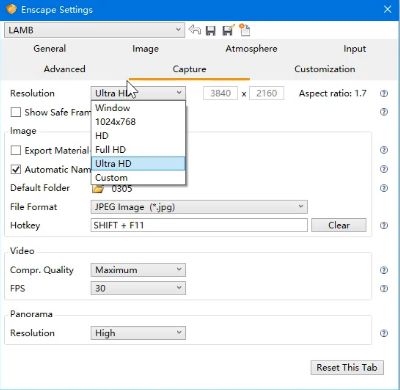Viewport: 400px width, 390px height.
Task: Click the help icon on the Show Safe Frame row
Action: tap(384, 112)
